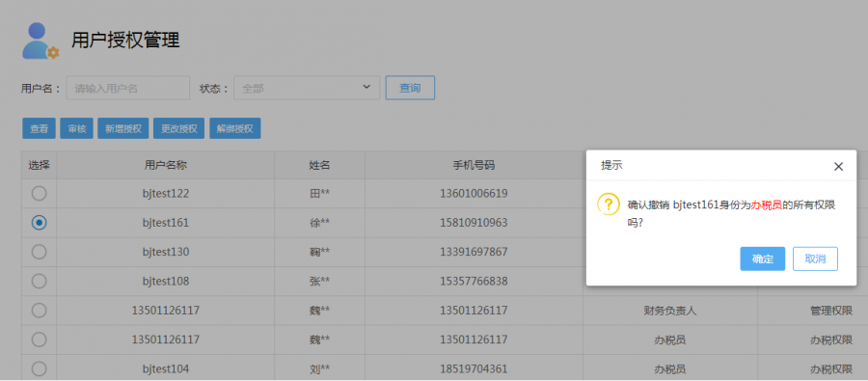The image size is (868, 381).
Task: Click the 查询 button
Action: point(410,88)
